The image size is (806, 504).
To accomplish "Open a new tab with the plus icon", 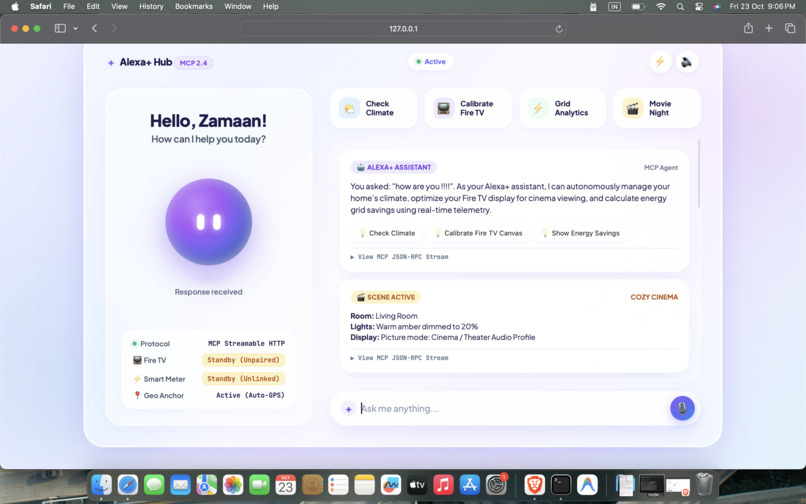I will coord(768,28).
